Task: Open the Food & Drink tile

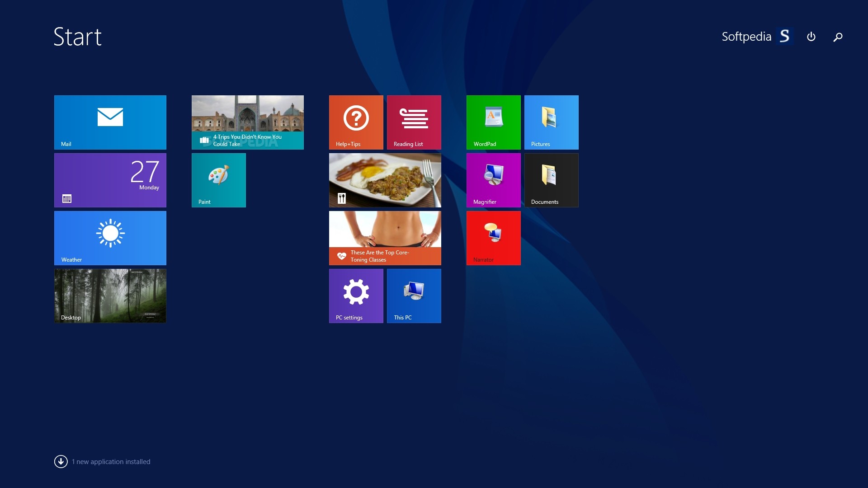Action: (385, 180)
